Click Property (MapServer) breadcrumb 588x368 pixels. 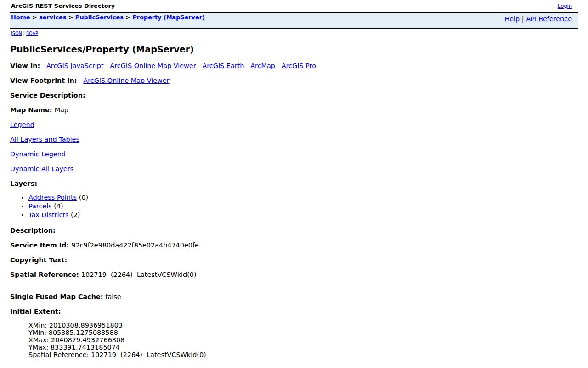pos(169,17)
